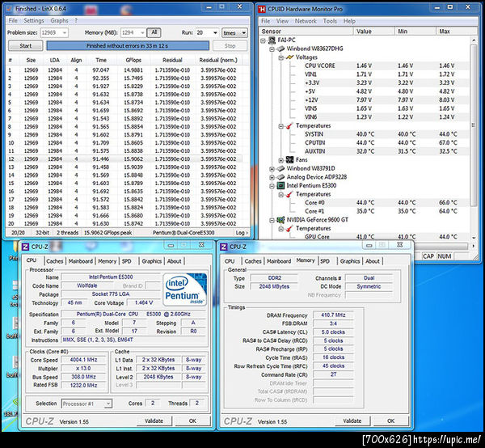Viewport: 485px width, 448px height.
Task: Click the Analog Device ADP3228 chip icon
Action: click(x=280, y=177)
